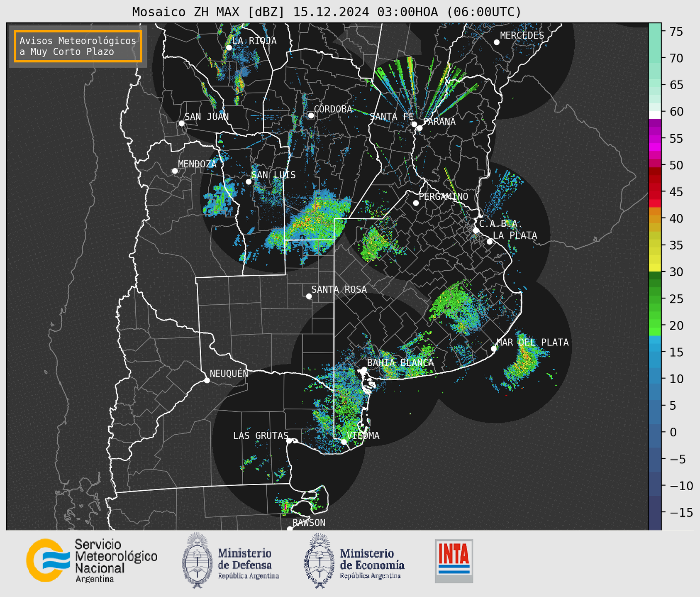Image resolution: width=700 pixels, height=597 pixels.
Task: Select the LA RIOJA city marker
Action: tap(229, 48)
